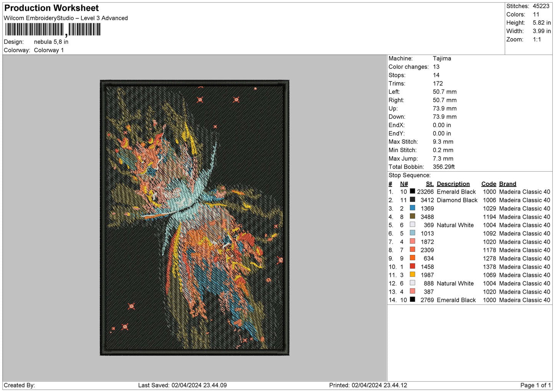Click the 'N#' column header
This screenshot has height=392, width=555.
(x=404, y=184)
